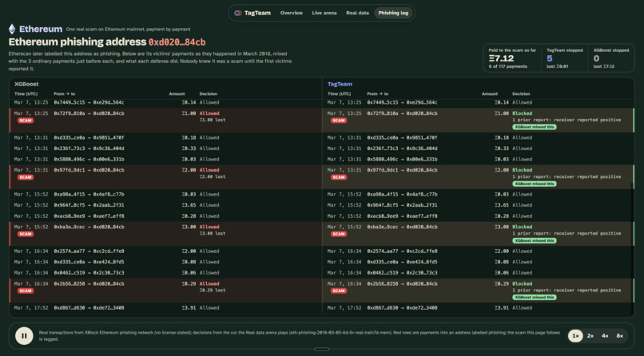Click TagTeam 'From → to' column header
Viewport: 644px width, 356px height.
[x=377, y=94]
